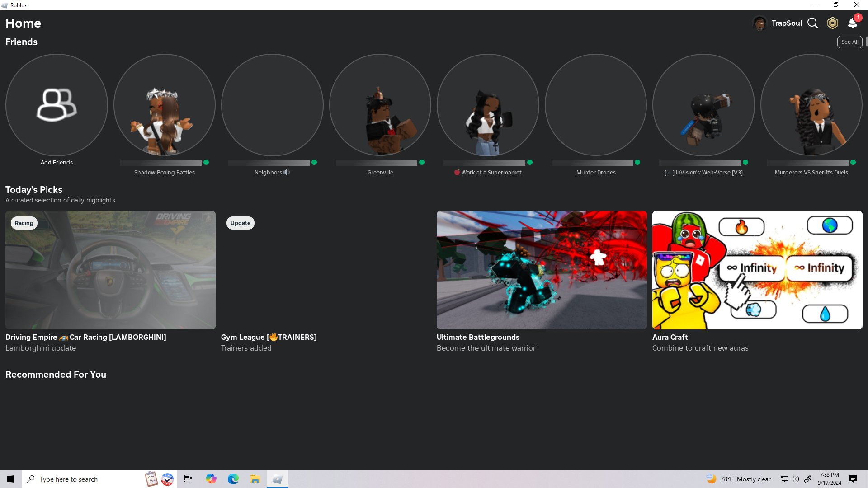Open the search magnifier icon
Screen dimensions: 868x488
(x=812, y=23)
